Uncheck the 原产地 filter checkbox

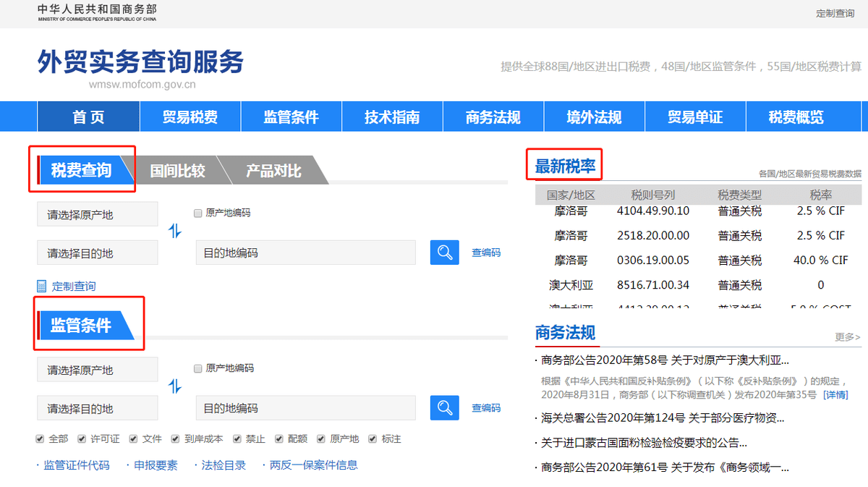tap(321, 439)
